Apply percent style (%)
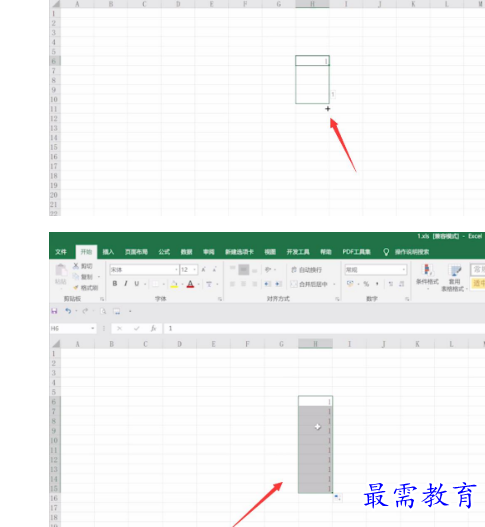Viewport: 485px width, 527px height. click(366, 284)
